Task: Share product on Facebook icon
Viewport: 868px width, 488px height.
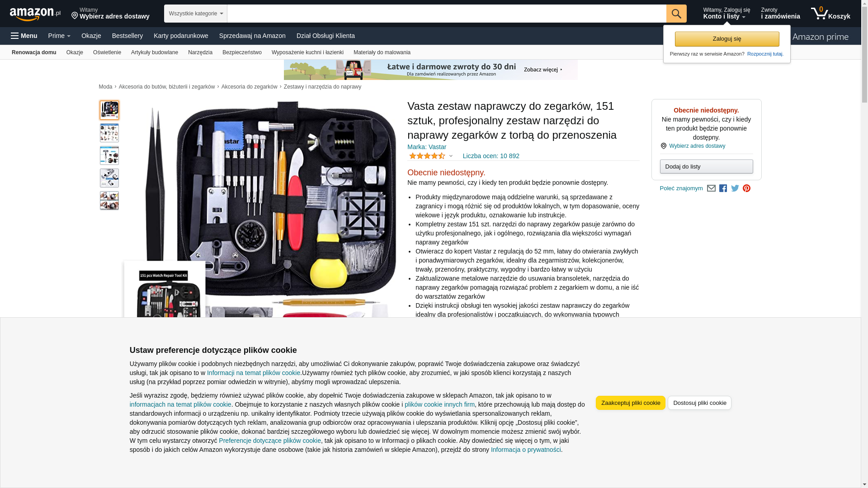Action: point(723,188)
